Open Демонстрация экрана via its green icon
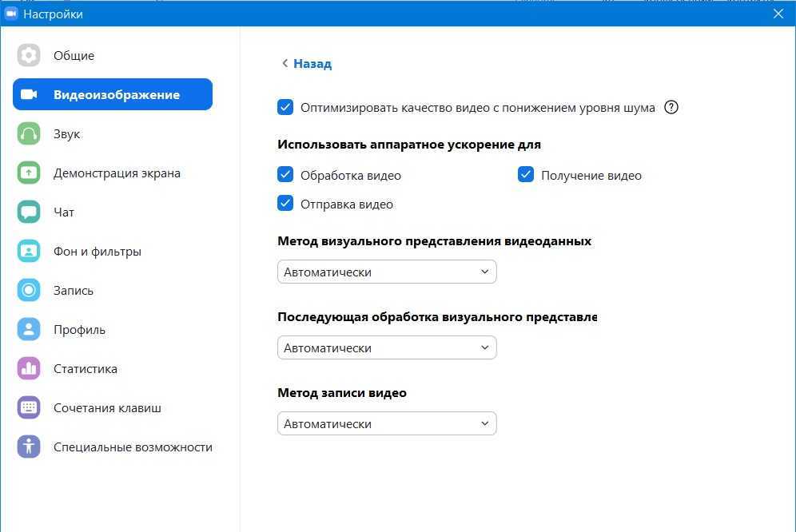This screenshot has height=532, width=796. point(29,173)
